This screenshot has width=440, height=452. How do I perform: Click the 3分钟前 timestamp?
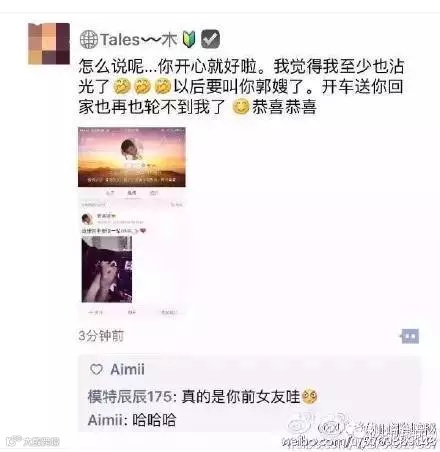[101, 336]
